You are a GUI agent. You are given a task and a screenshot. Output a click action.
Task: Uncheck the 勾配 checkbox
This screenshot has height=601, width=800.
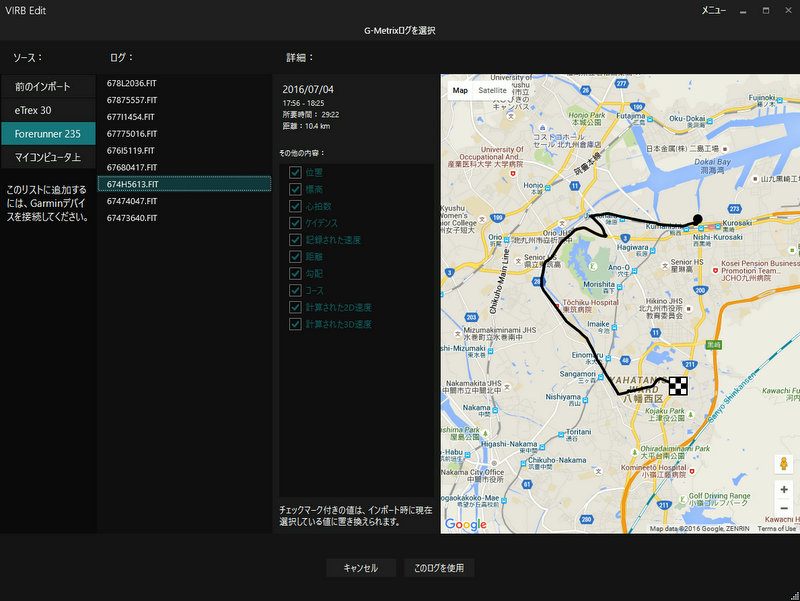[x=295, y=273]
